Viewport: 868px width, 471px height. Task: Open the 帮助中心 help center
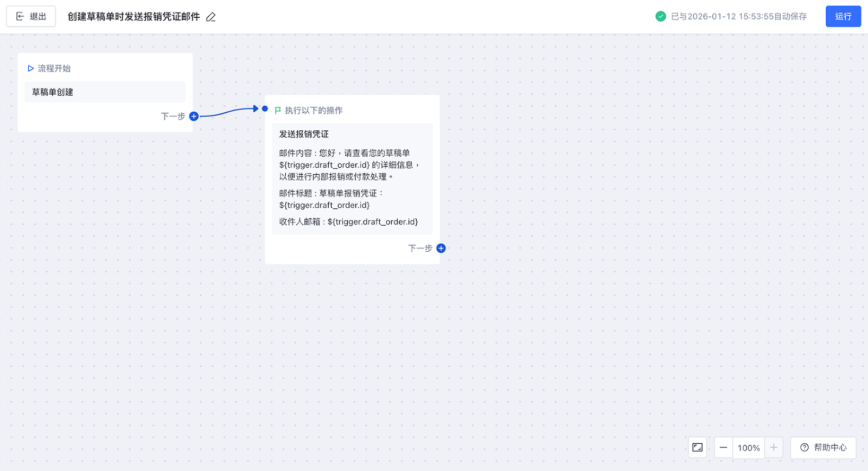tap(823, 448)
